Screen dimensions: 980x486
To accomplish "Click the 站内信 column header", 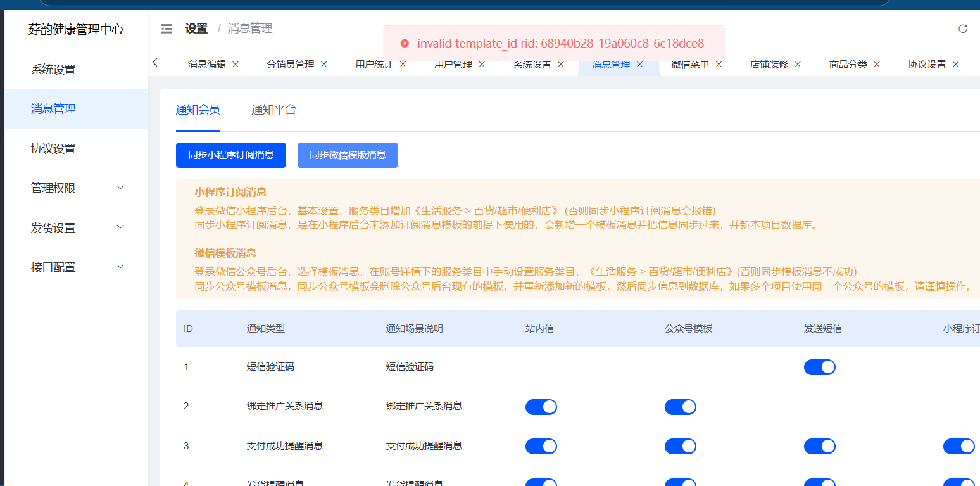I will 539,329.
